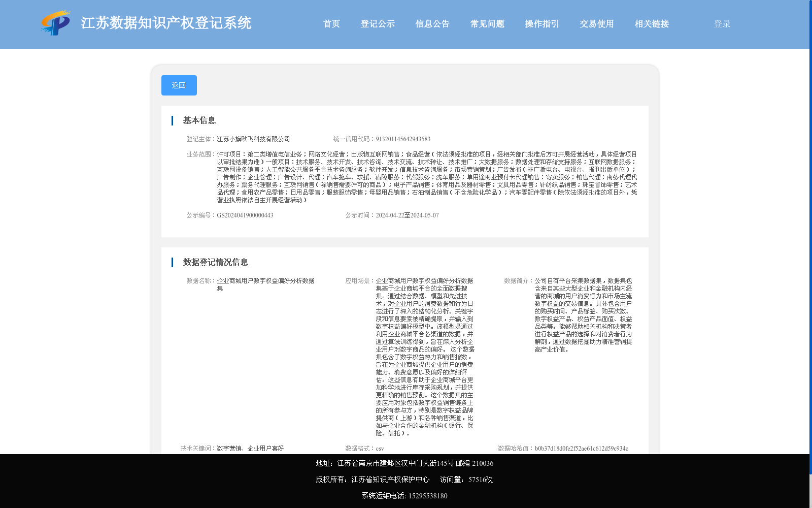
Task: Select data name 企业商城用户数字权益偏好分析数据集
Action: tap(265, 284)
